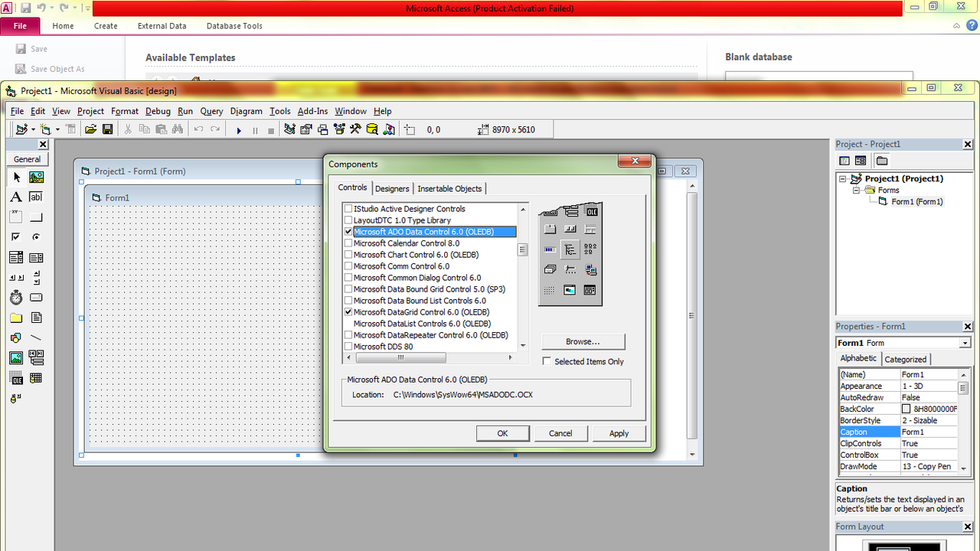This screenshot has height=551, width=980.
Task: Open Form1 object dropdown in Properties
Action: click(965, 343)
